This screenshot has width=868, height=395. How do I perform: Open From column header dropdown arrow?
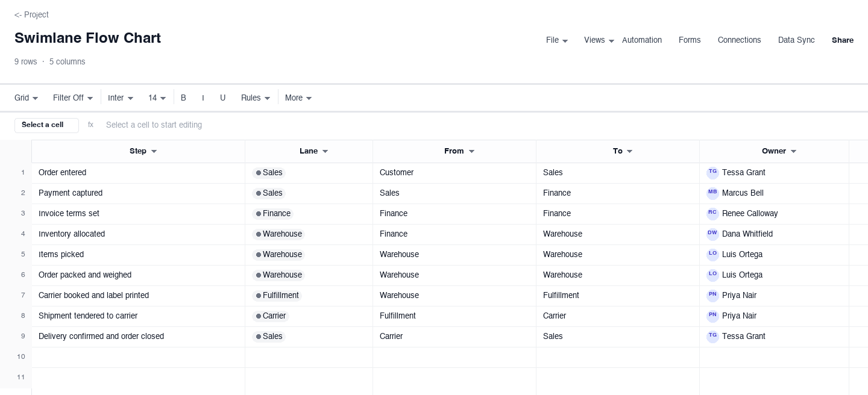click(471, 152)
